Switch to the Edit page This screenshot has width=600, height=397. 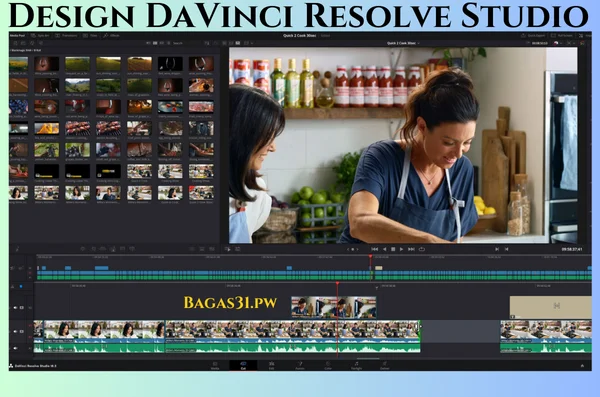click(x=271, y=366)
